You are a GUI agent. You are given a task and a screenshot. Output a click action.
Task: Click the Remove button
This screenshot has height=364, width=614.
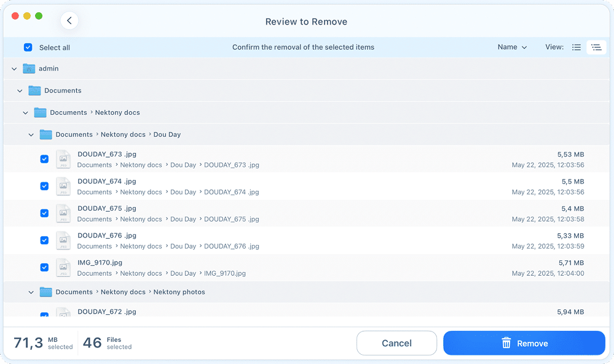point(524,343)
